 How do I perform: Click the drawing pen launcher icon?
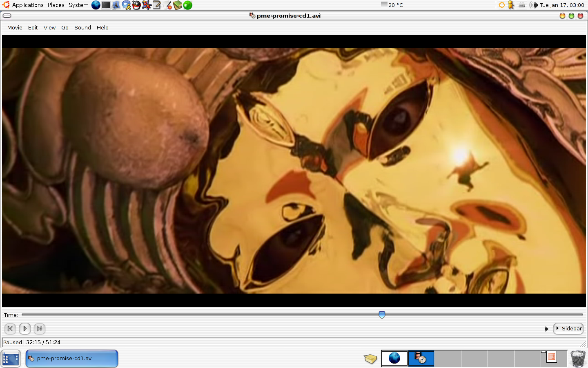[167, 5]
